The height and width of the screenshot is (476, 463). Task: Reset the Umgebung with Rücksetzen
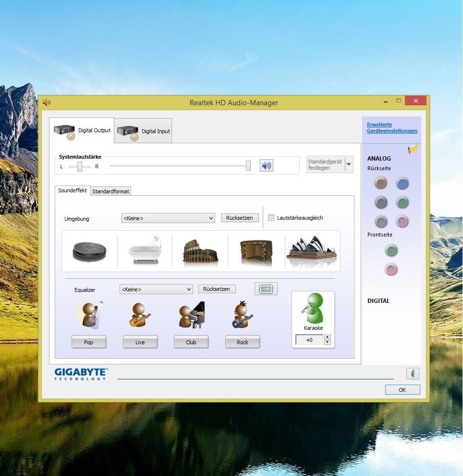pyautogui.click(x=240, y=218)
